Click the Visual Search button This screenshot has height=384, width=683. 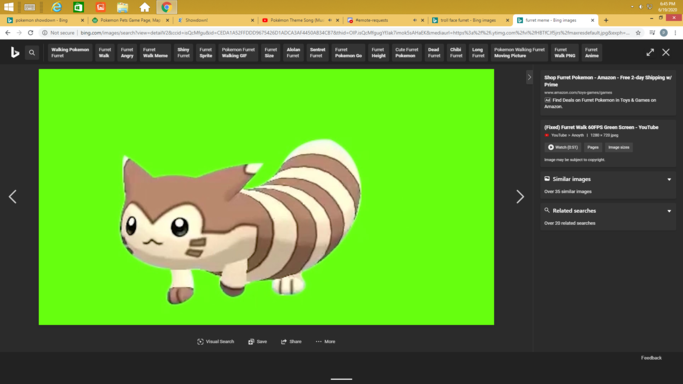216,342
